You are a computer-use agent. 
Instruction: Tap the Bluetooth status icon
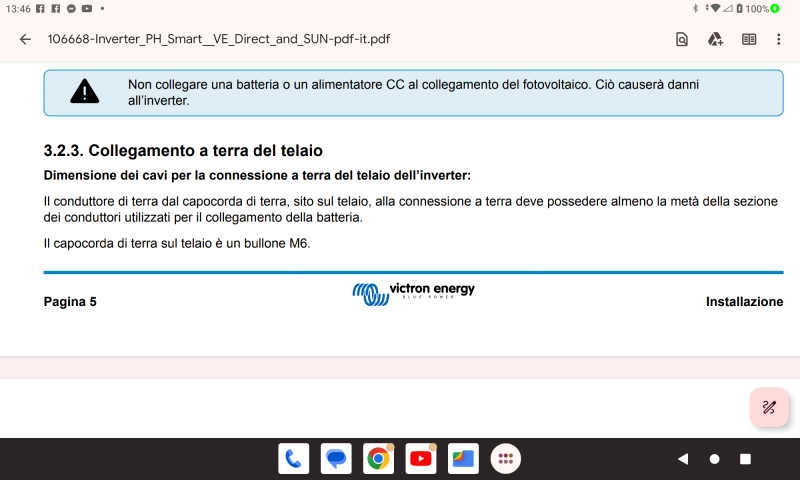695,8
